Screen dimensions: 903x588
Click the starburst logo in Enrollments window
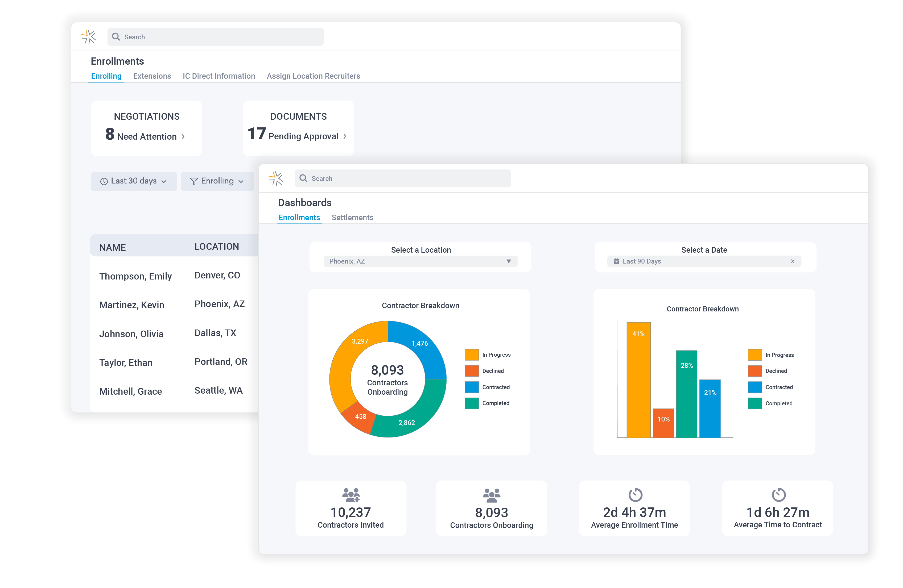click(89, 37)
